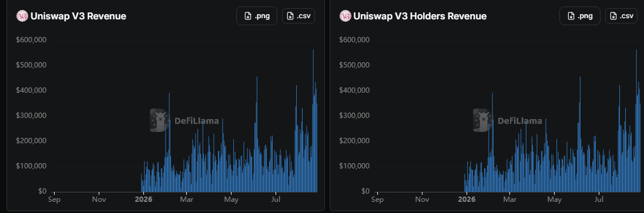Click $0 axis label in Revenue chart
Screen dimensions: 644x213
pos(42,191)
